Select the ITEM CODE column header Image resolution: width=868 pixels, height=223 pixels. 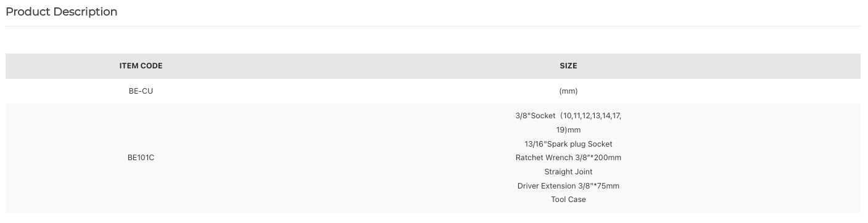[141, 66]
